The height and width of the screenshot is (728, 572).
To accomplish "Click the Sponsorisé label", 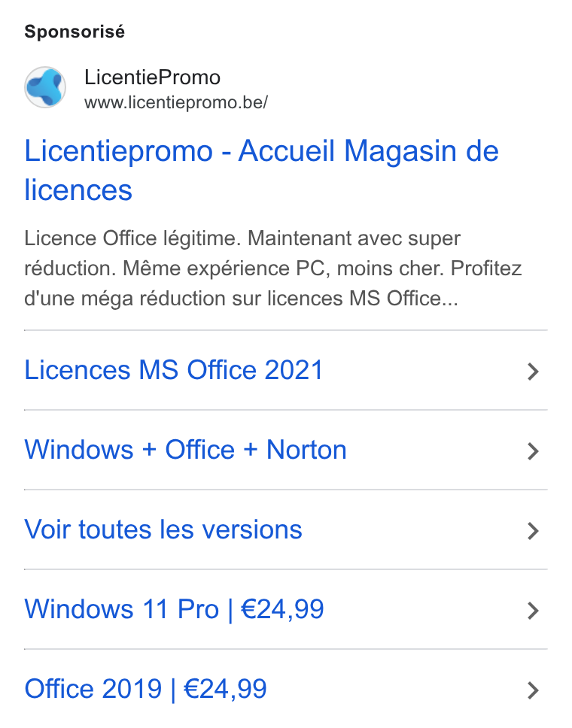I will (75, 32).
